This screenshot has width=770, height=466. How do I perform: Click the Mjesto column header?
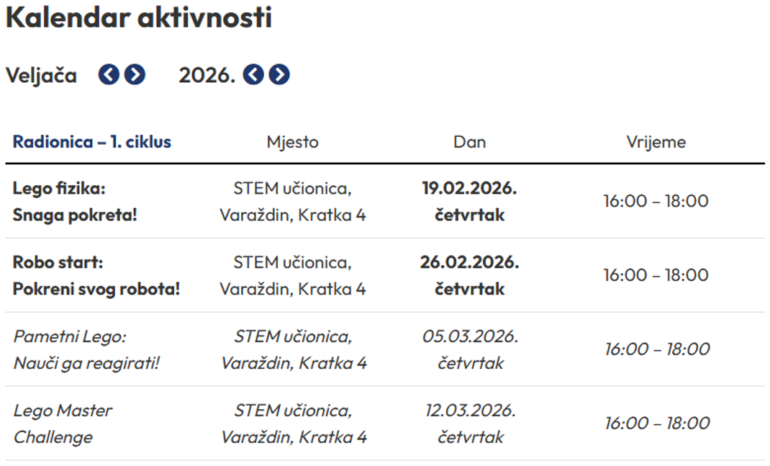click(292, 142)
